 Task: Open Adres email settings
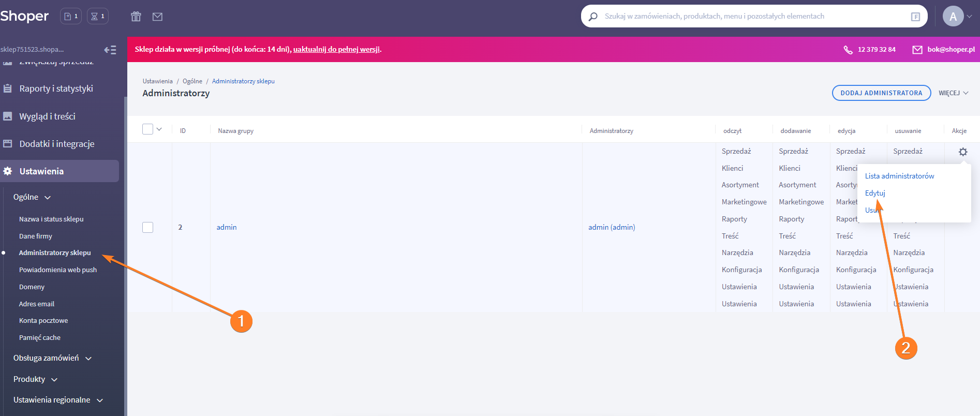point(37,304)
